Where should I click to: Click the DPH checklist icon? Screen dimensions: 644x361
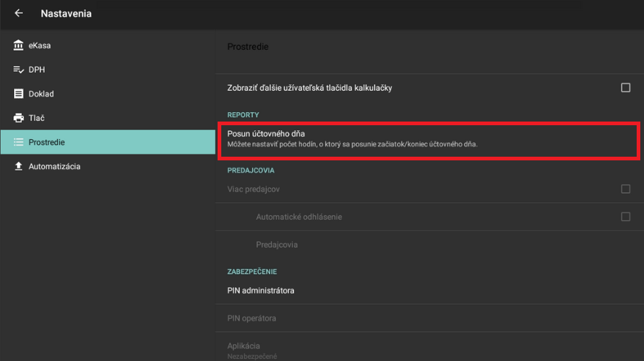(18, 70)
